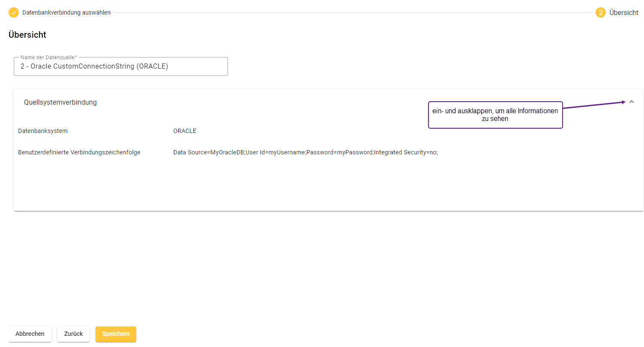Click the Quellsystemverbindung panel header title

60,103
